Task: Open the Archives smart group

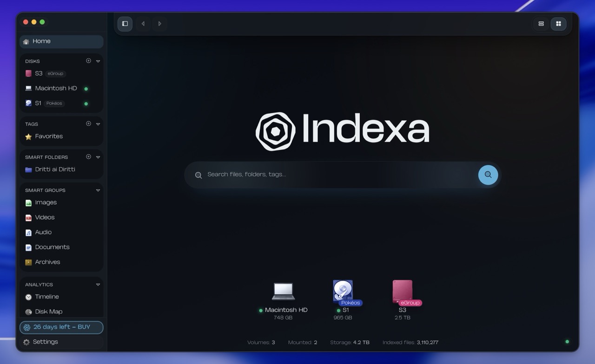Action: [61, 262]
